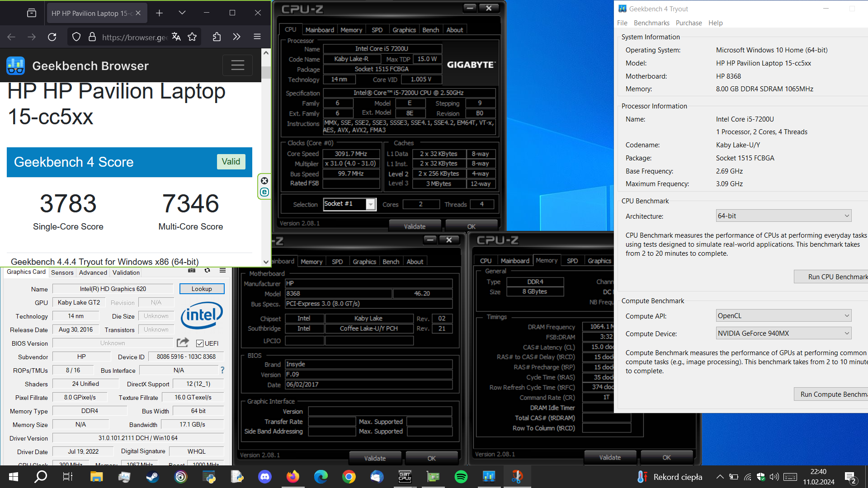This screenshot has height=488, width=868.
Task: Open Steam from the taskbar
Action: [152, 477]
